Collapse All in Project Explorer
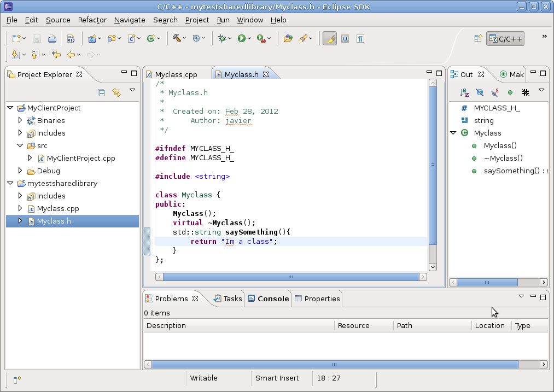 (x=101, y=93)
